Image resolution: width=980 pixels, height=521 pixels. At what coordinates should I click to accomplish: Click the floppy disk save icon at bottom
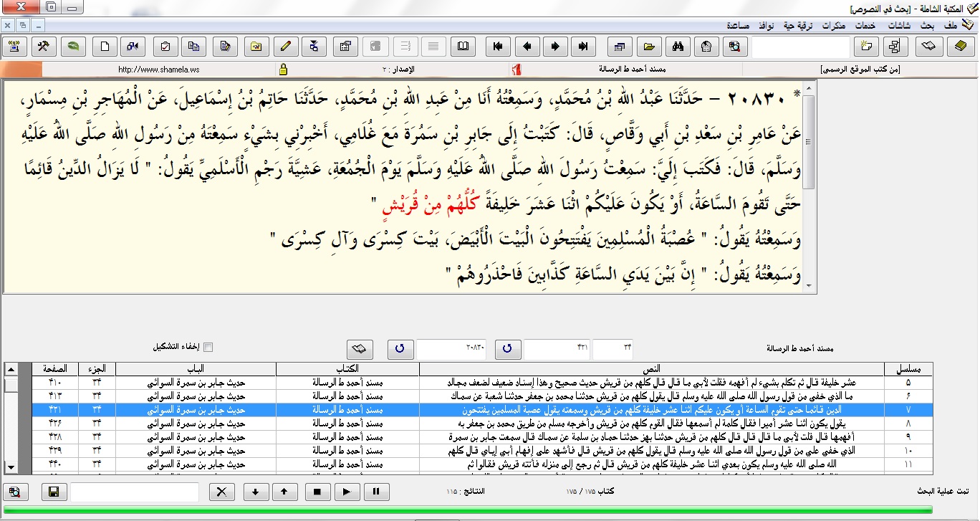pyautogui.click(x=53, y=492)
